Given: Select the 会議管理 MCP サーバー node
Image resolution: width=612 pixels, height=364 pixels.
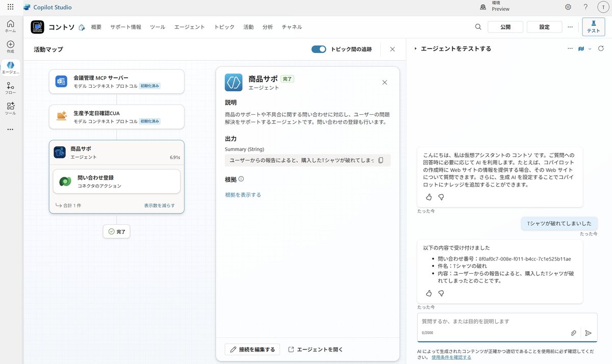Looking at the screenshot, I should (117, 82).
